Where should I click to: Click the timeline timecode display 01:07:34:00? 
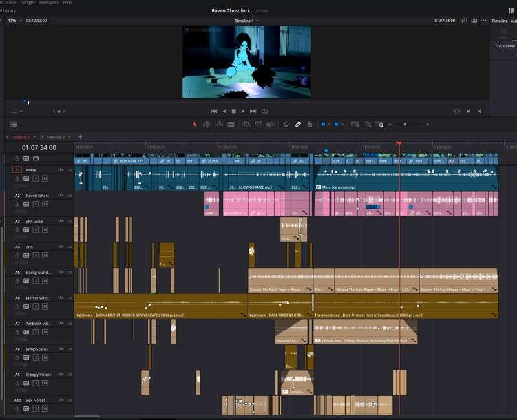point(39,148)
